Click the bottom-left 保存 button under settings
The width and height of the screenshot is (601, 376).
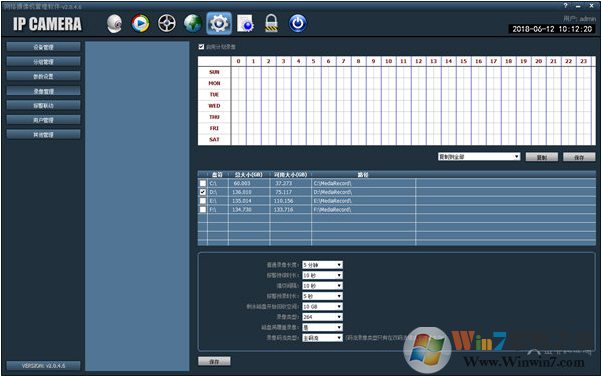(x=214, y=361)
